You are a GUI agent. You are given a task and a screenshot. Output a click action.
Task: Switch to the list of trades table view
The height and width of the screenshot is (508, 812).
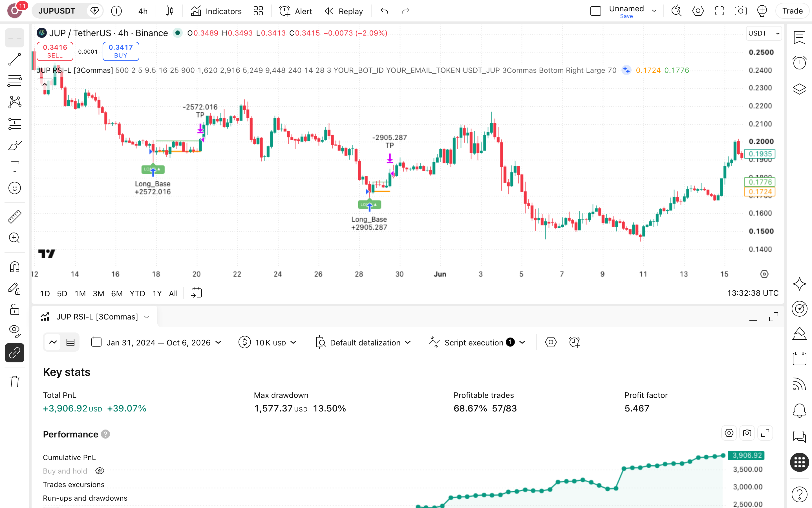tap(70, 342)
